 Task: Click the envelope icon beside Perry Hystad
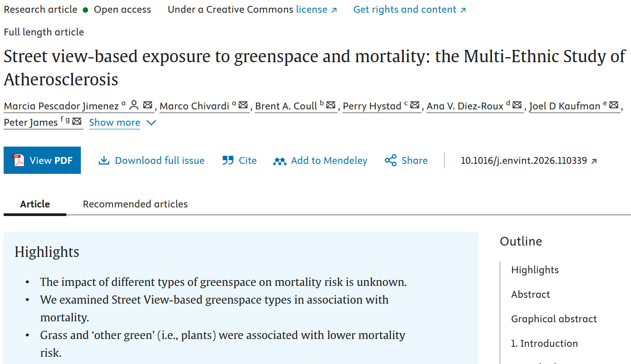[415, 105]
